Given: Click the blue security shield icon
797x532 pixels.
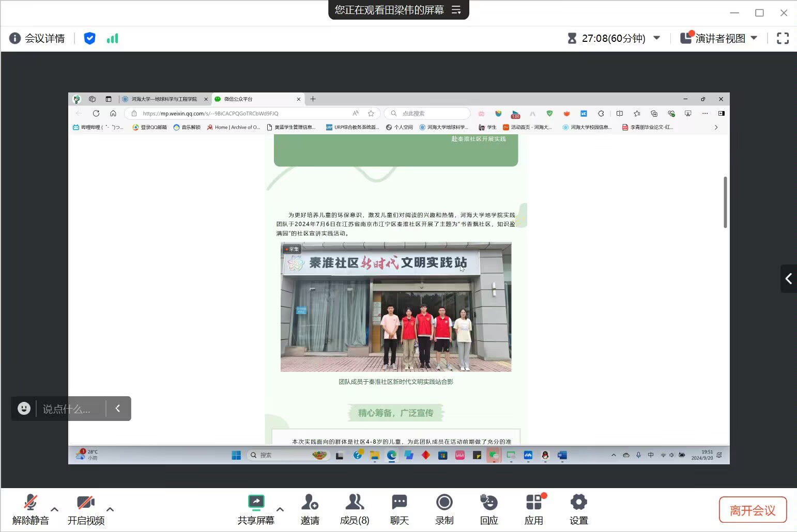Looking at the screenshot, I should (x=89, y=38).
